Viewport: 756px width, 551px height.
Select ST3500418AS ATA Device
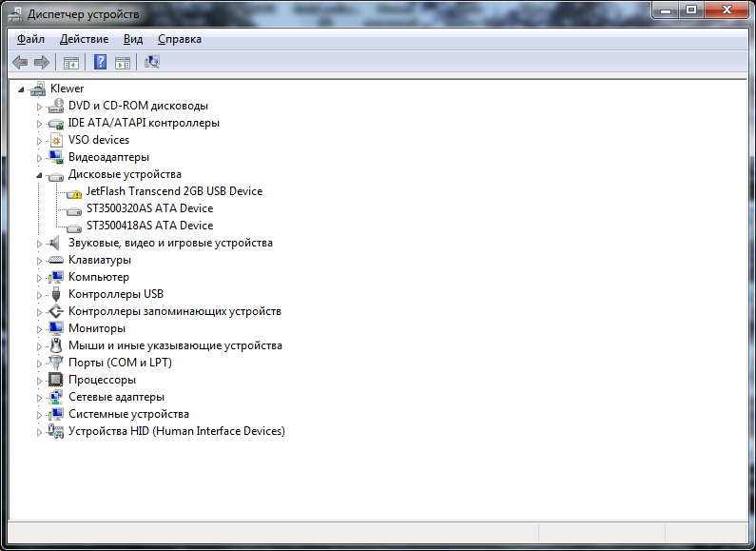149,226
